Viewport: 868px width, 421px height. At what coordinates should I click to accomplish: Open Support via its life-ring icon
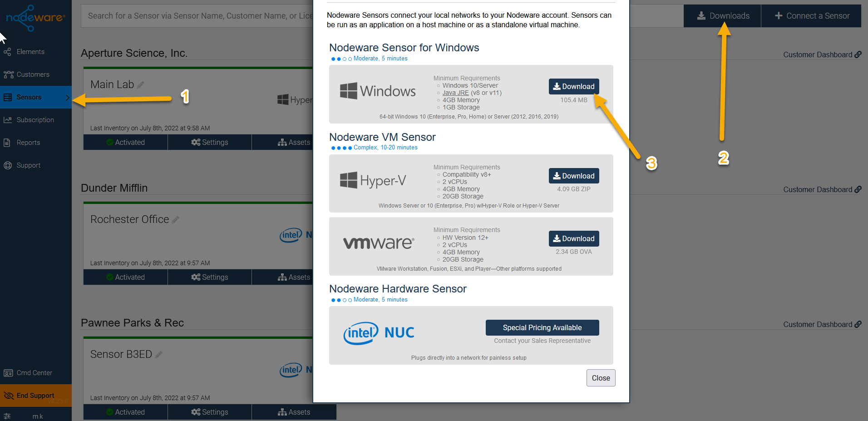tap(8, 165)
